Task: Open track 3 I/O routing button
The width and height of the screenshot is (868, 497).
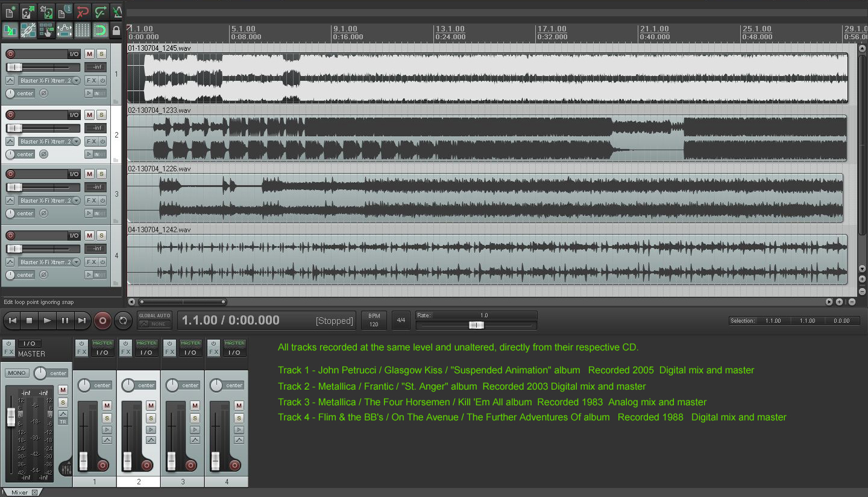Action: coord(74,174)
